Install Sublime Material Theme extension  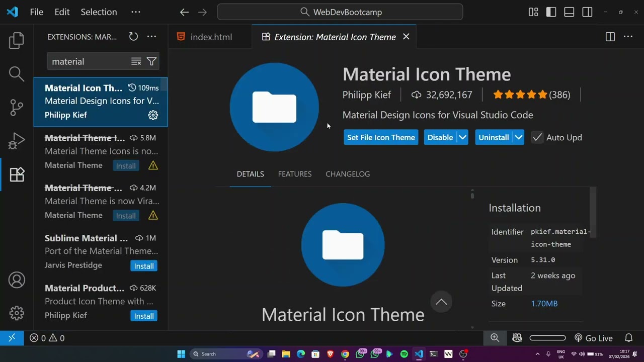click(144, 266)
